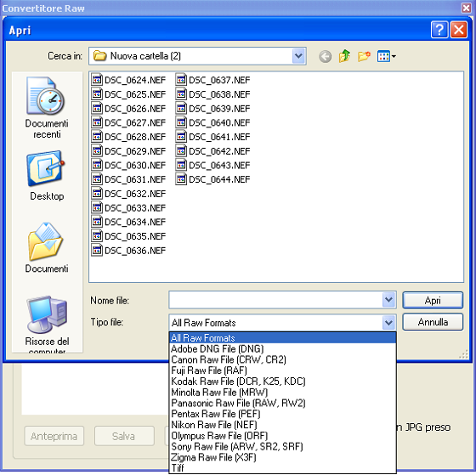The image size is (476, 475).
Task: Close the Apri dialog
Action: click(459, 30)
